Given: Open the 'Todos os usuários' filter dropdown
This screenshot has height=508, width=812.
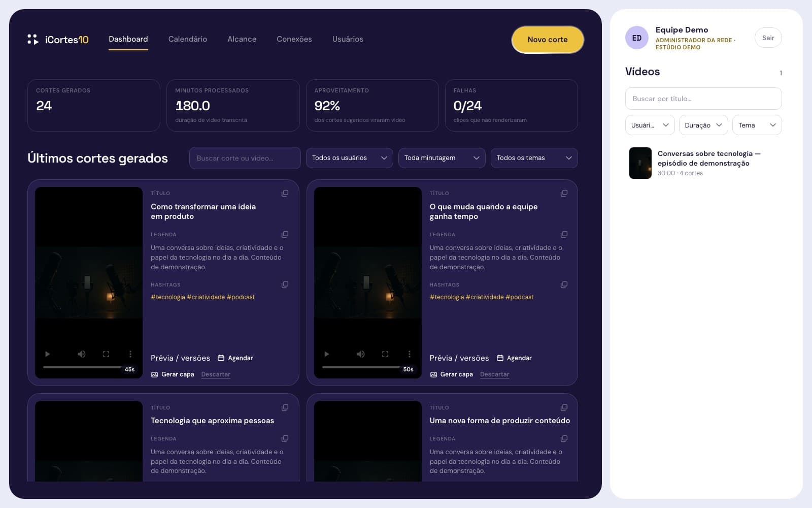Looking at the screenshot, I should [350, 158].
